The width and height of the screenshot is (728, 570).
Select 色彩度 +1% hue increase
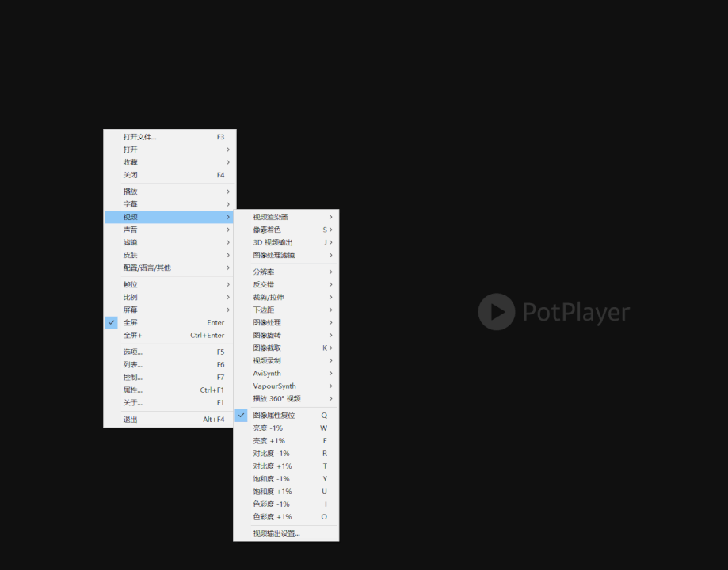click(286, 517)
